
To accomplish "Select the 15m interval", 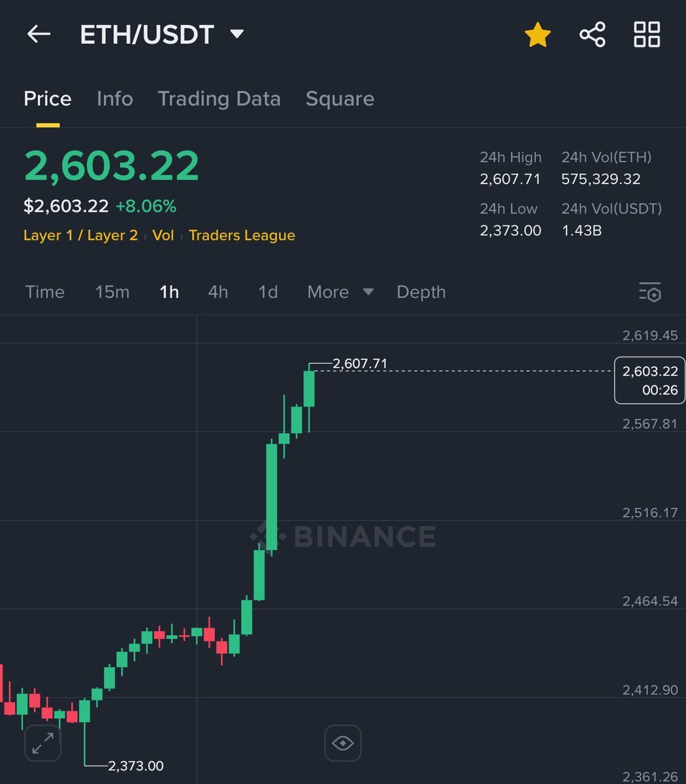I will (x=112, y=292).
